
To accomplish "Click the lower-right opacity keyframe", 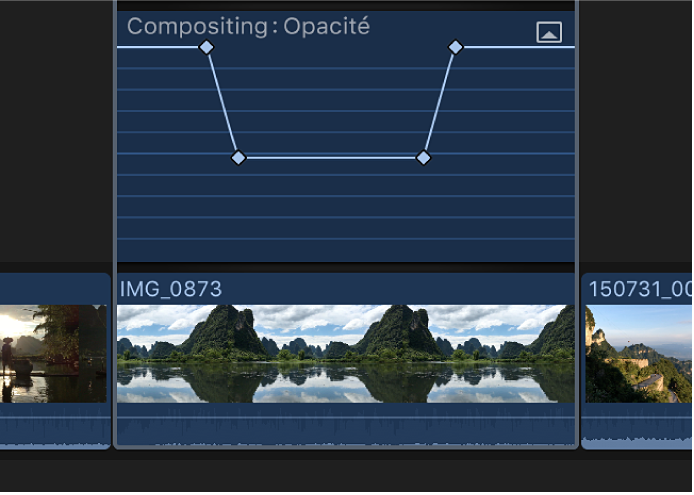I will [423, 157].
